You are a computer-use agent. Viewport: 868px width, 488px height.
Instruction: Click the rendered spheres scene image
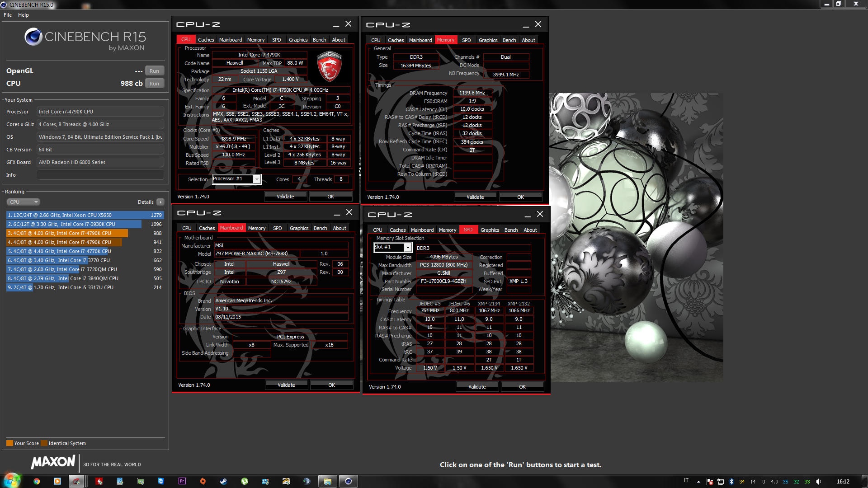636,238
